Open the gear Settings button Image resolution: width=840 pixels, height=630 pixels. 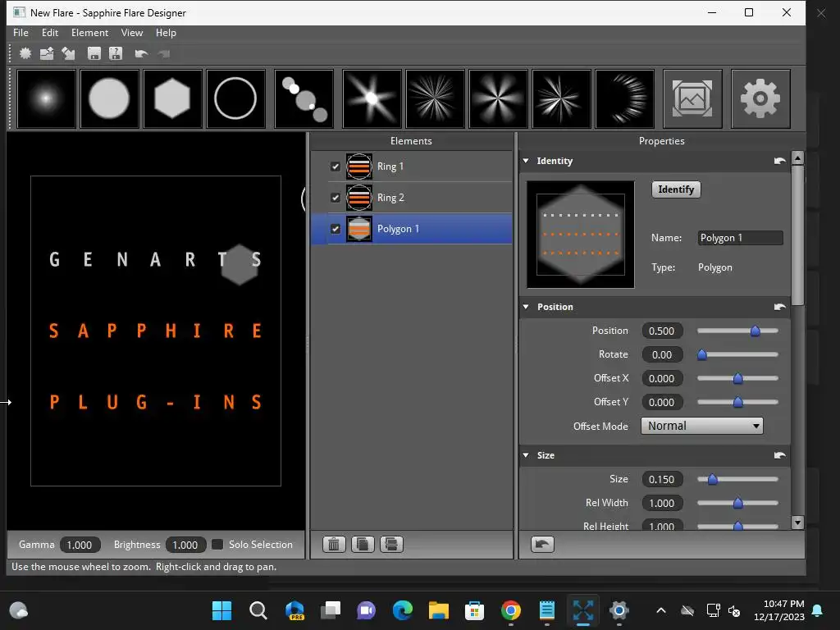(760, 98)
